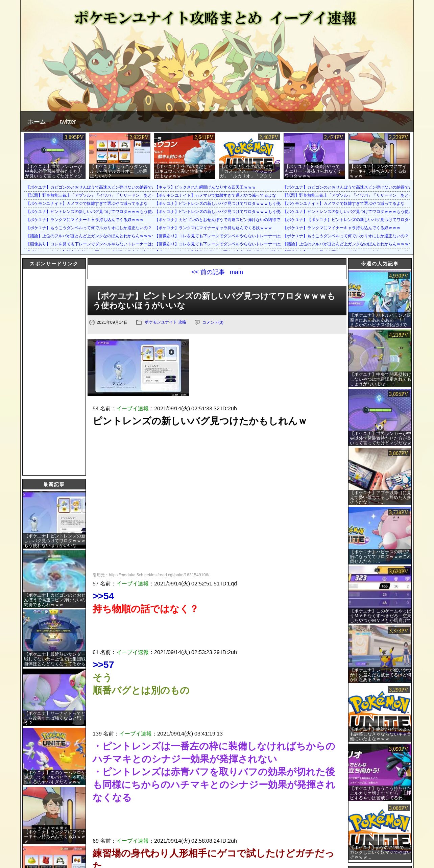Click イーブイ速報 name in post 139

tap(136, 733)
